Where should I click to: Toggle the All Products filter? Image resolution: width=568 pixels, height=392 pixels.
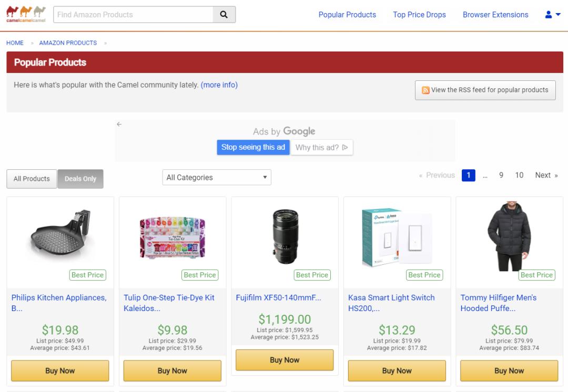pyautogui.click(x=32, y=179)
